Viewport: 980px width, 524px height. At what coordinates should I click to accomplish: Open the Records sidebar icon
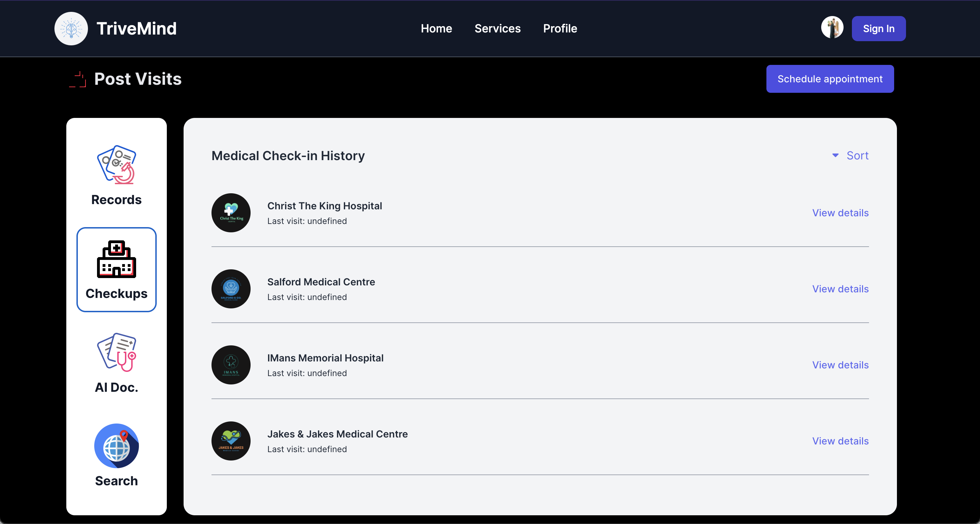pyautogui.click(x=117, y=165)
